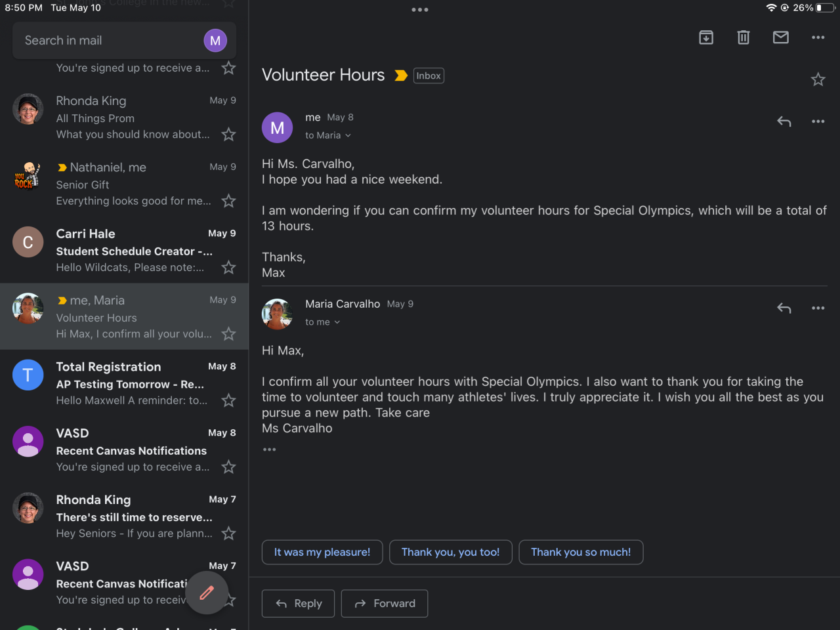The width and height of the screenshot is (840, 630).
Task: Click reply arrow on first message from me
Action: 784,121
